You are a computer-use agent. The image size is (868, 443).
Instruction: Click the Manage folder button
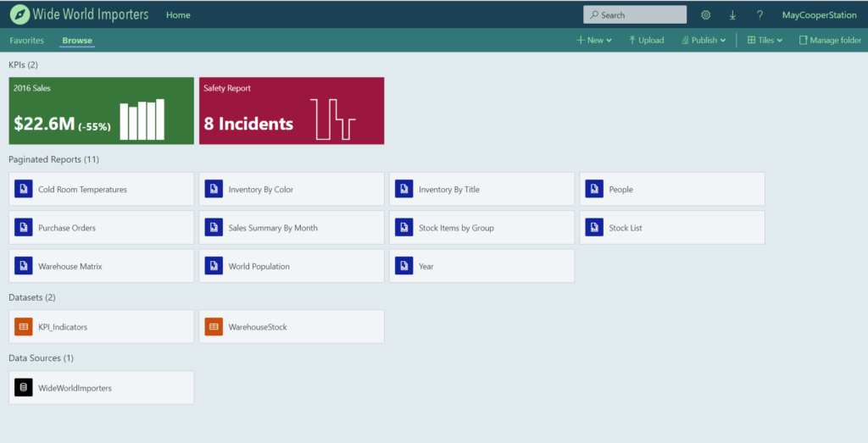pyautogui.click(x=830, y=41)
